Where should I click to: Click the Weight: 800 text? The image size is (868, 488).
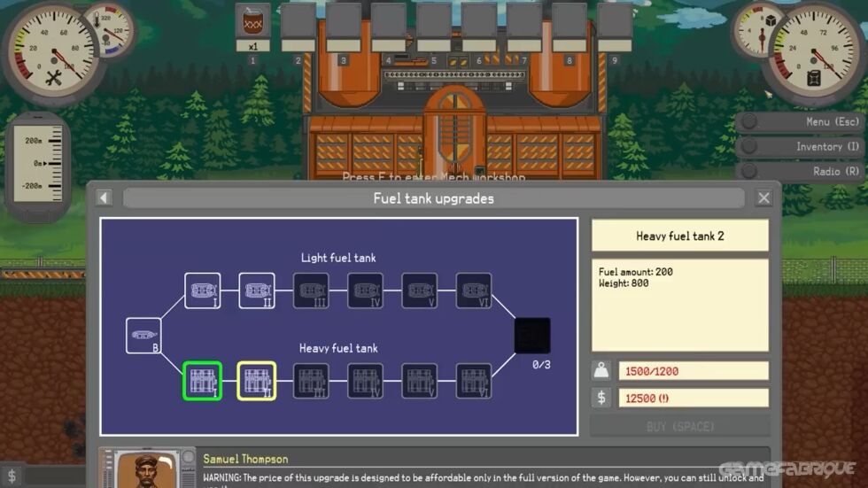[x=624, y=283]
